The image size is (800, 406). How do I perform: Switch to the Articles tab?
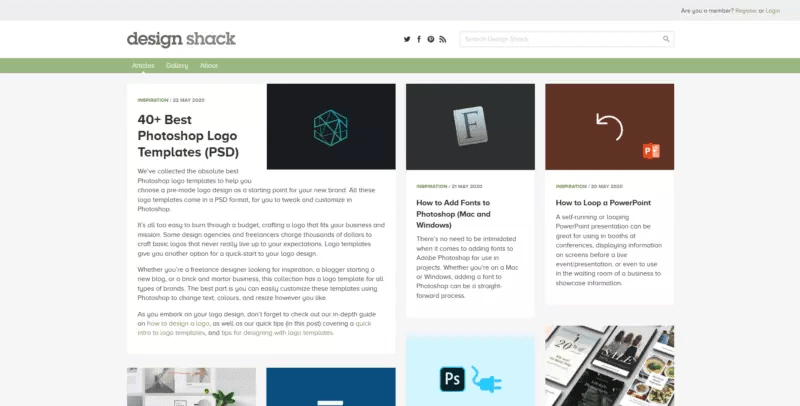[x=143, y=65]
